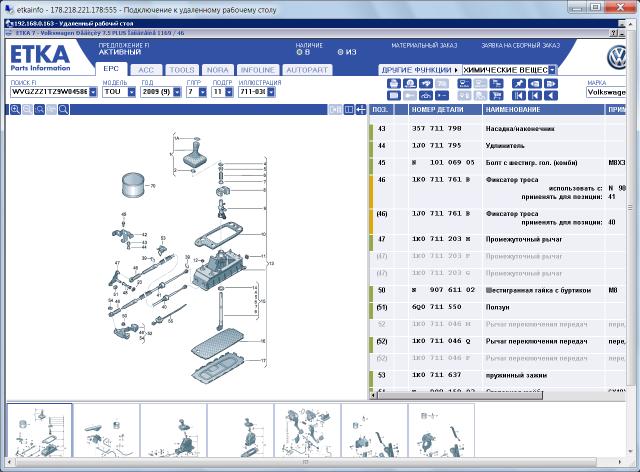Click ЗАЯВКА НА СБОРНЫЙ ЗАКАЗ in header
Image resolution: width=640 pixels, height=472 pixels.
click(x=520, y=46)
